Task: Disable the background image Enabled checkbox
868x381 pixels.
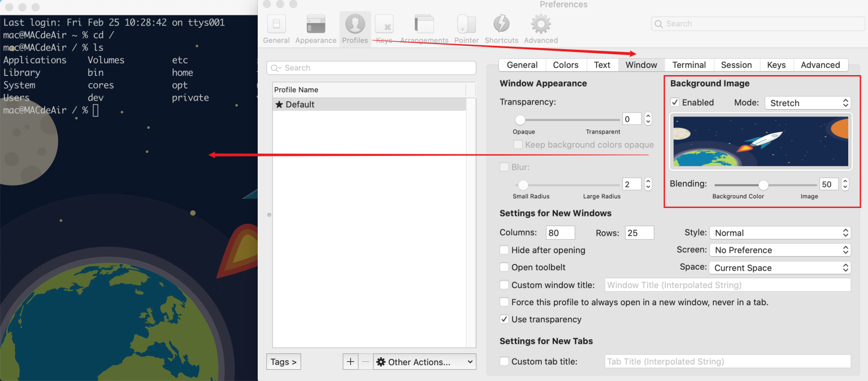Action: point(675,102)
